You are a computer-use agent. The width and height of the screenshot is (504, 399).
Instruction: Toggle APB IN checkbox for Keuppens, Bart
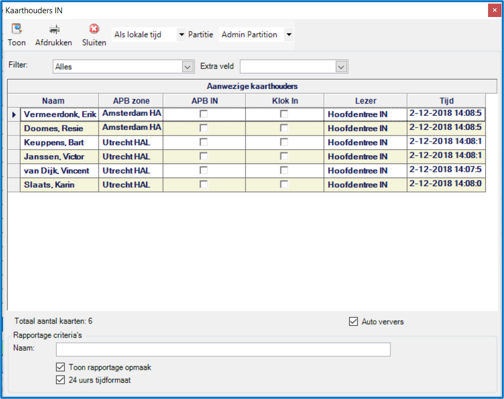203,142
